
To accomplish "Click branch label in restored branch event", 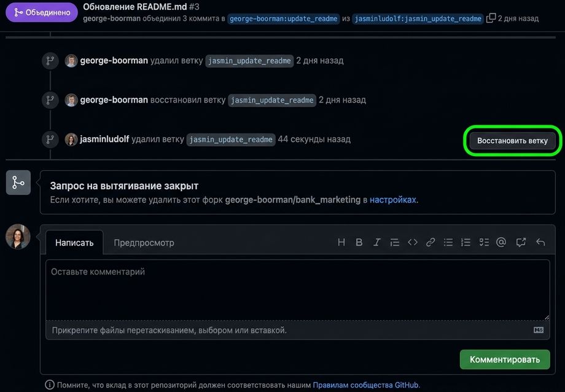I will click(x=272, y=100).
